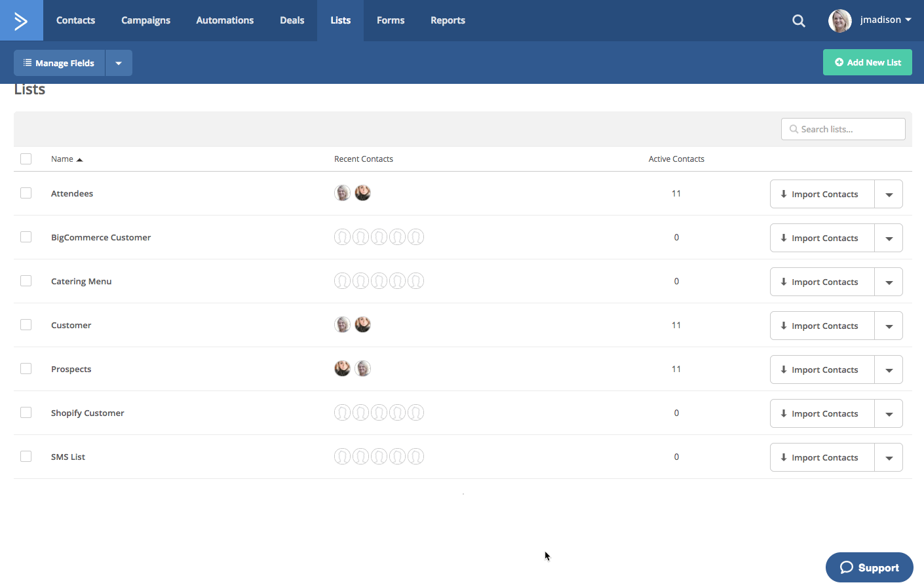Open the Attendees list name link
The height and width of the screenshot is (587, 924).
(x=72, y=193)
